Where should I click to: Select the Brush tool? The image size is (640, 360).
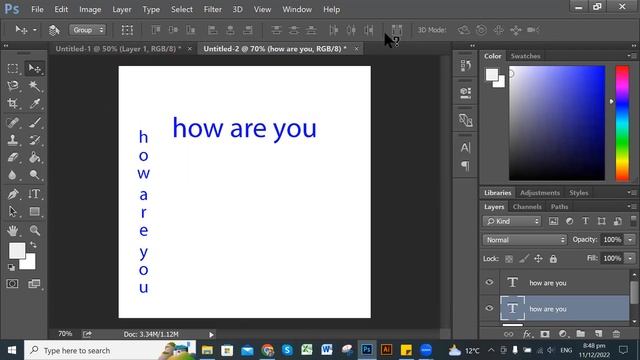pos(35,122)
